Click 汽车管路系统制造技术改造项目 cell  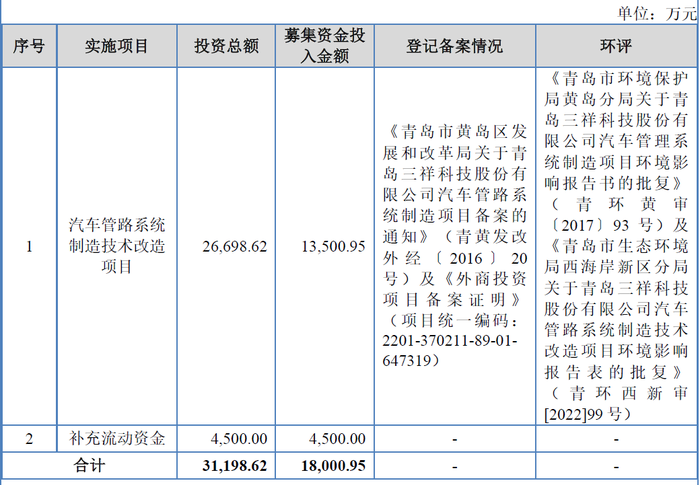click(117, 246)
